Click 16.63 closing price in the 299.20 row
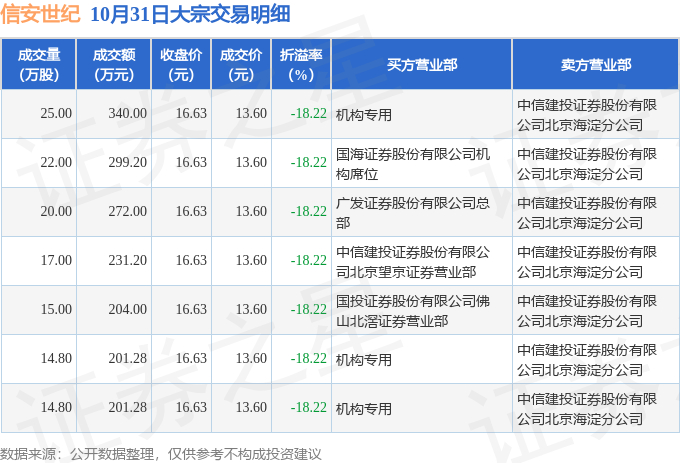 click(x=191, y=163)
